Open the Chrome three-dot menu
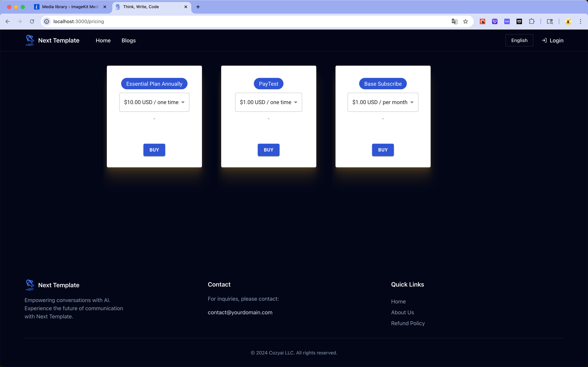 pyautogui.click(x=581, y=21)
